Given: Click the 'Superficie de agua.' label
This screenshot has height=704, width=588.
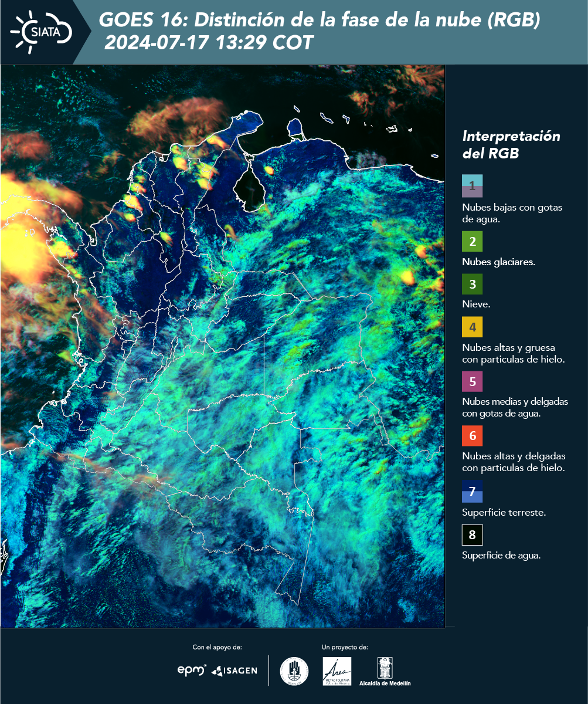Looking at the screenshot, I should click(501, 556).
